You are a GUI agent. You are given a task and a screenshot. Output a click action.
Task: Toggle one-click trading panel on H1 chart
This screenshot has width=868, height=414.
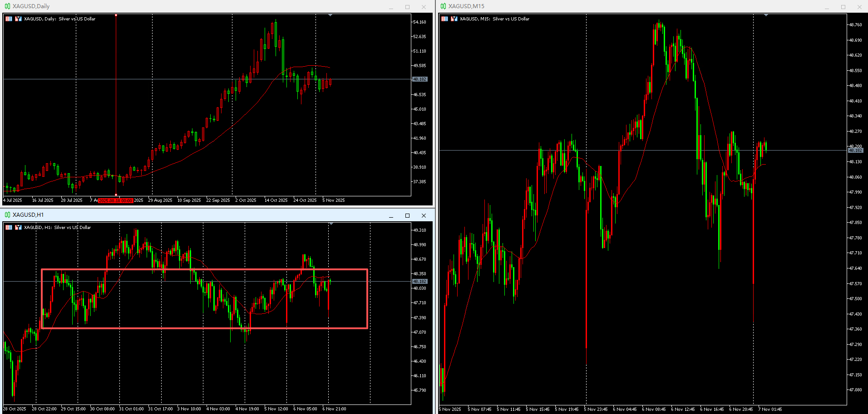click(x=9, y=228)
